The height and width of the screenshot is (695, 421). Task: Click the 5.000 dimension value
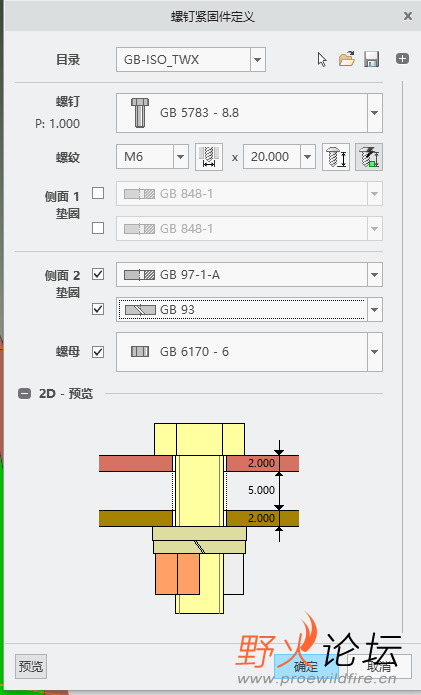point(261,490)
